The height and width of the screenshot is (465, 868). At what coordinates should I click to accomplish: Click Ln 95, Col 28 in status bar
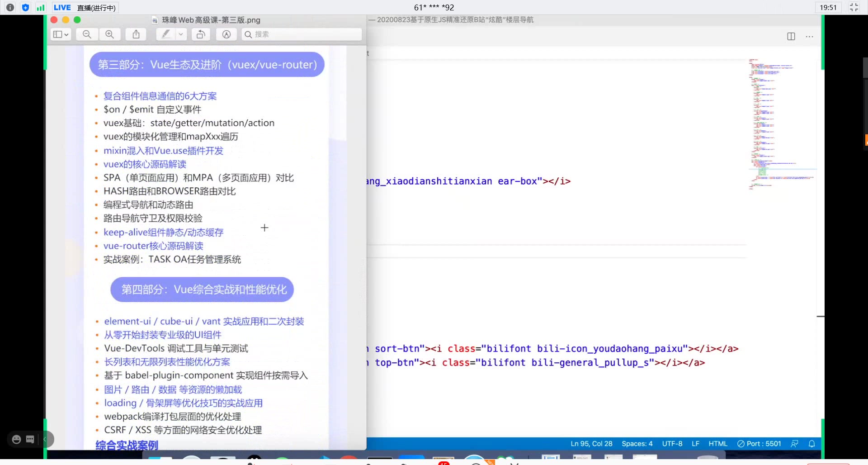point(591,444)
